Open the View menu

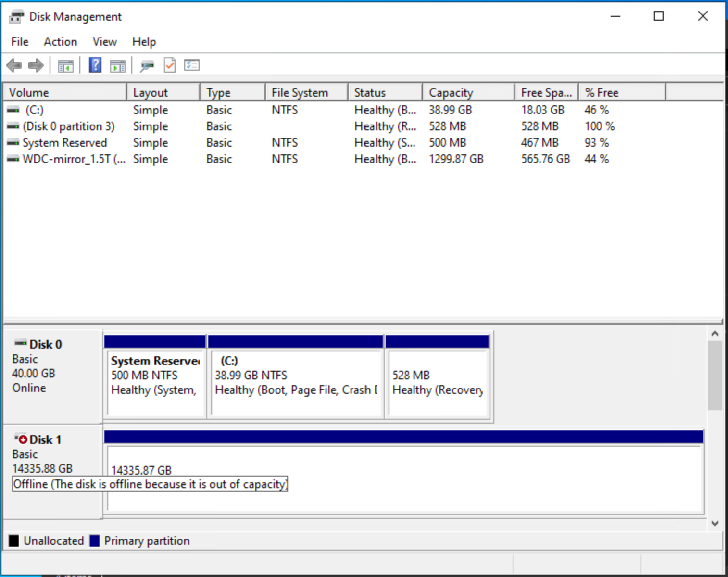tap(104, 42)
